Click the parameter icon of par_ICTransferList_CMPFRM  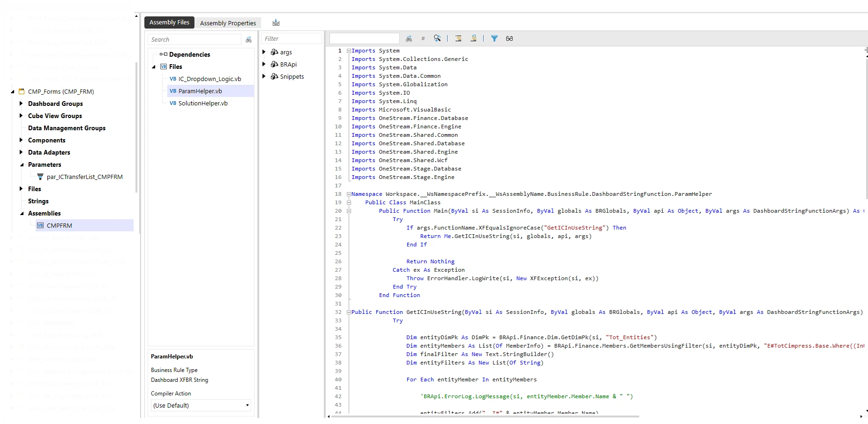tap(40, 177)
